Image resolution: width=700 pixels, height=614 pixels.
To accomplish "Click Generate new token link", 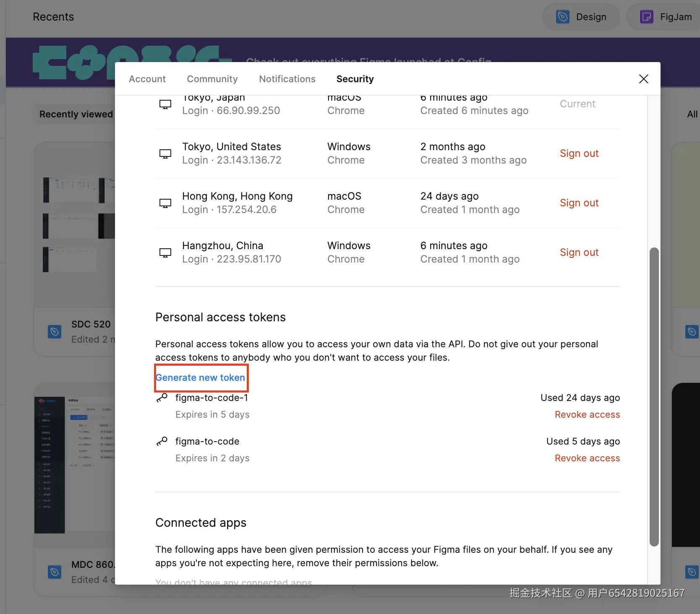I will pyautogui.click(x=201, y=377).
